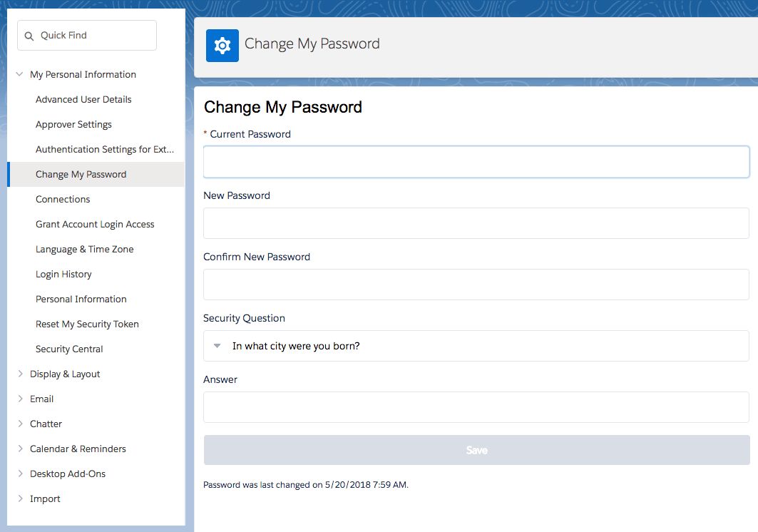
Task: Go to Login History
Action: click(x=63, y=274)
